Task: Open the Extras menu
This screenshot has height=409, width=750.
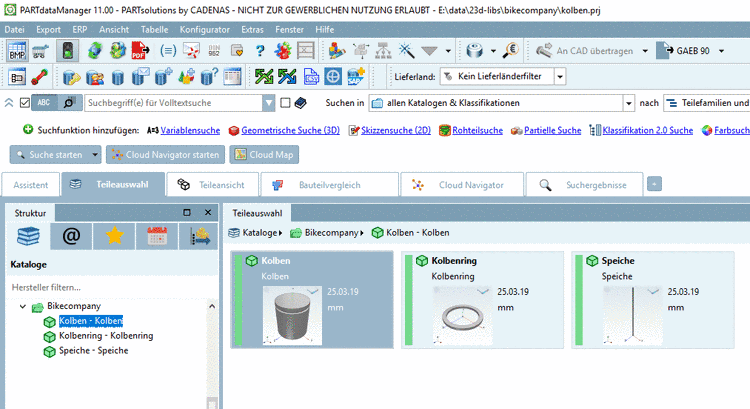Action: point(253,29)
